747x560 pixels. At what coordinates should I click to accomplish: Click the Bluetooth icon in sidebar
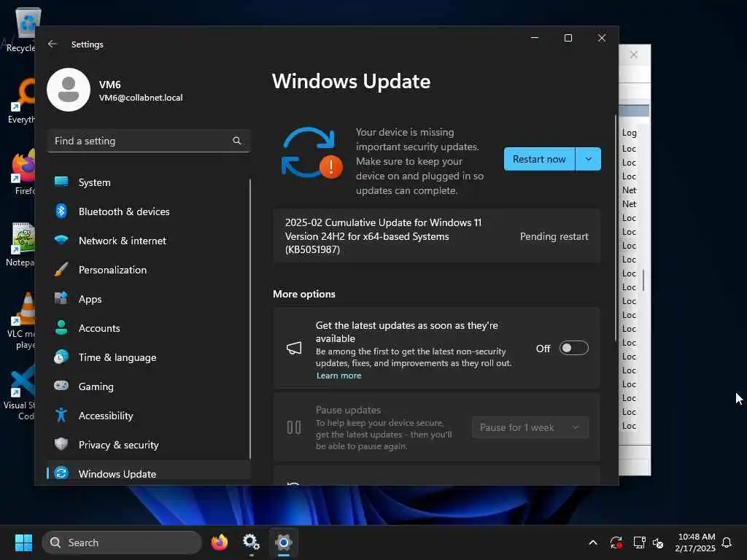pyautogui.click(x=61, y=211)
